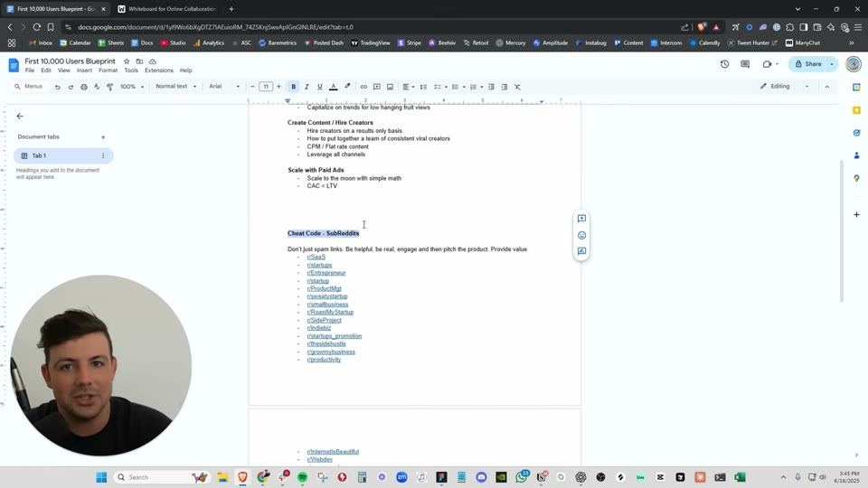
Task: Toggle italic formatting
Action: click(x=307, y=87)
